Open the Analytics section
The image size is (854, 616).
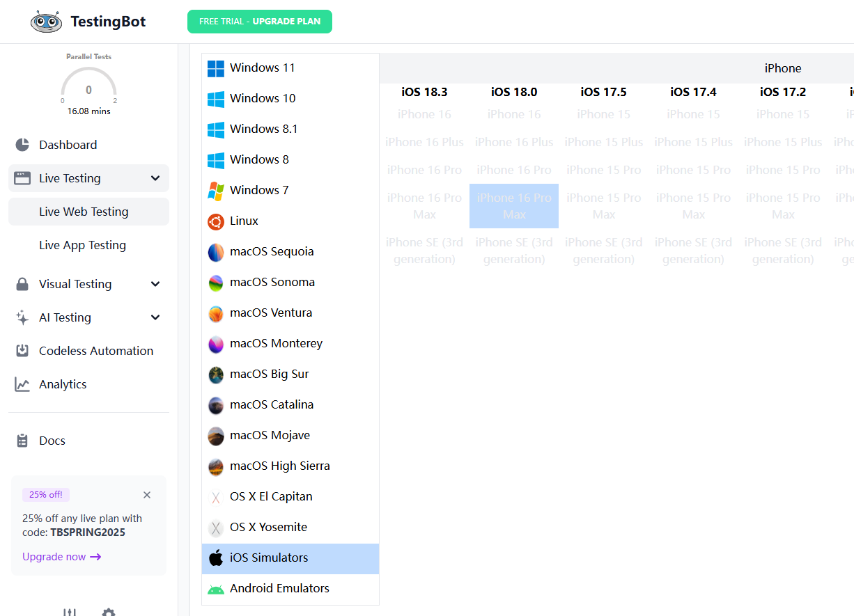tap(88, 384)
